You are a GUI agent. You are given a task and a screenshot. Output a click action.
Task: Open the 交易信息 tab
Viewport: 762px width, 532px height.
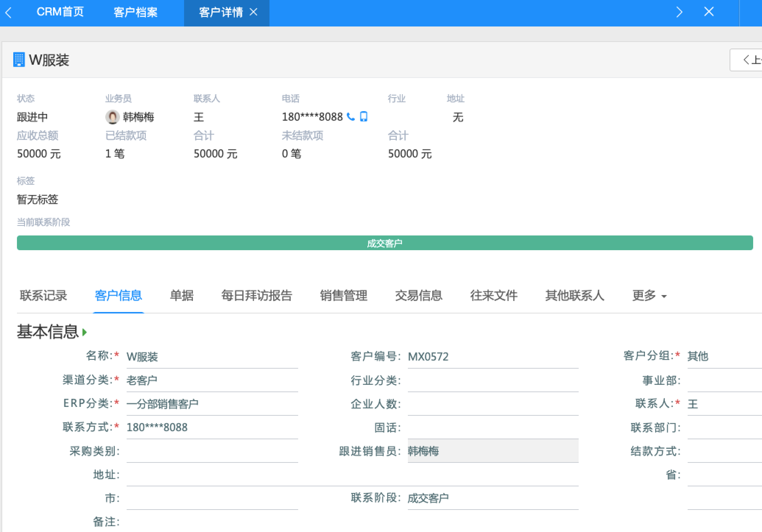419,295
